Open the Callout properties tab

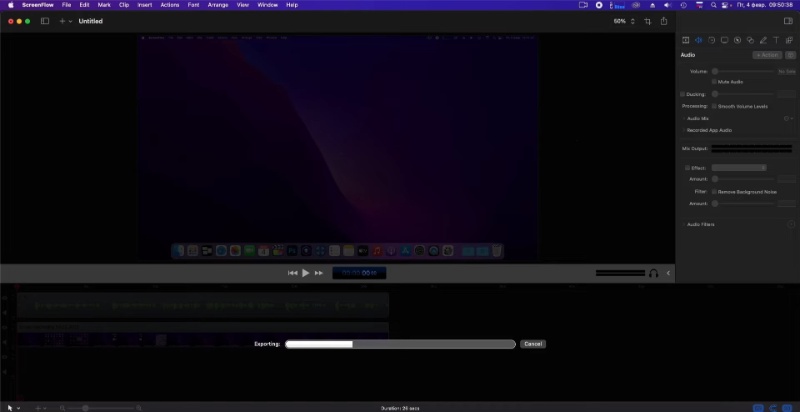737,40
